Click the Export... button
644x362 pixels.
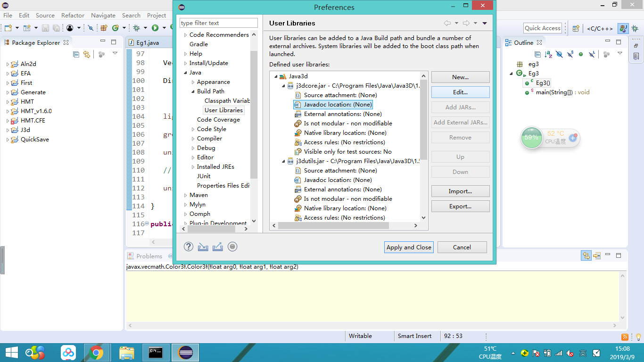coord(460,206)
